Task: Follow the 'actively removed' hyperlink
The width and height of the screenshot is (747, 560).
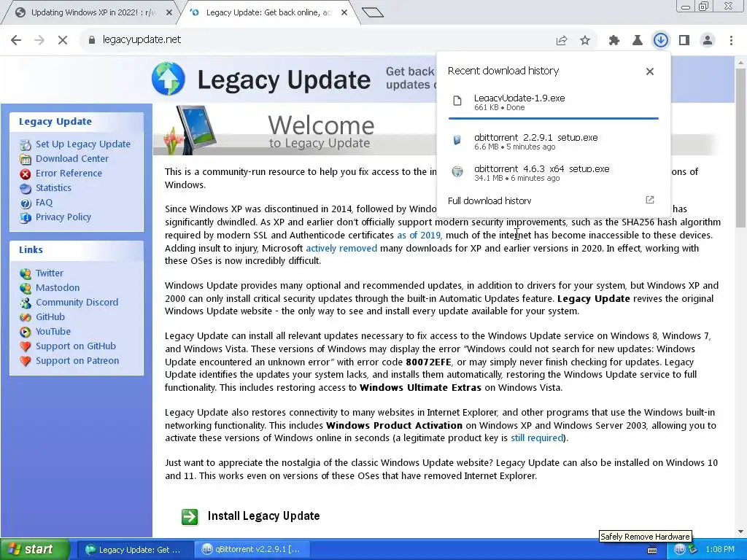Action: pos(341,248)
